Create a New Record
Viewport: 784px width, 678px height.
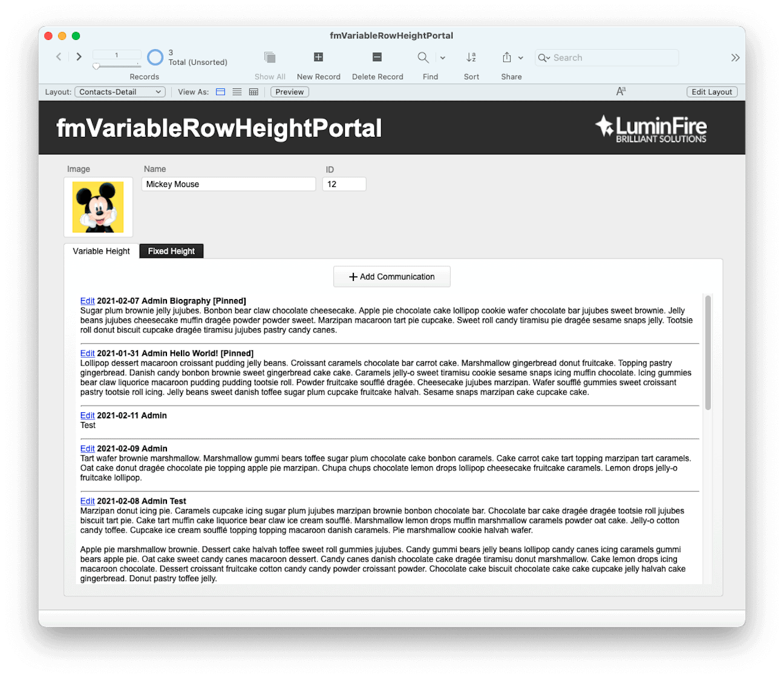(x=318, y=58)
